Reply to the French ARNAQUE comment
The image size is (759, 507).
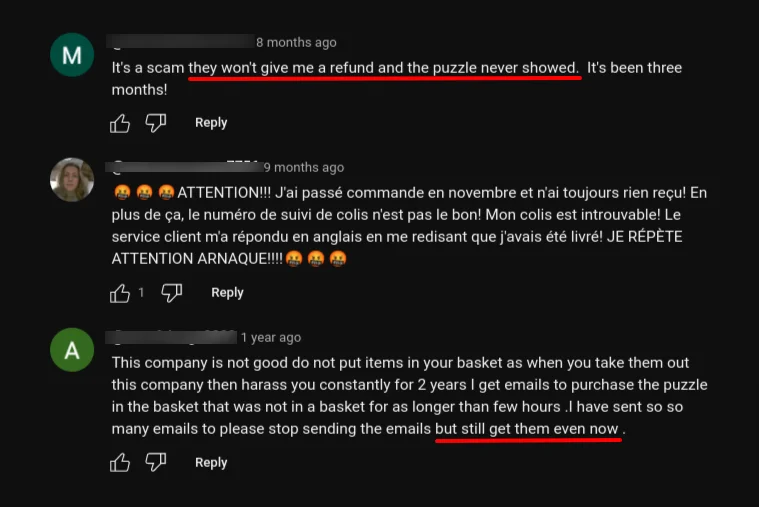pyautogui.click(x=227, y=293)
